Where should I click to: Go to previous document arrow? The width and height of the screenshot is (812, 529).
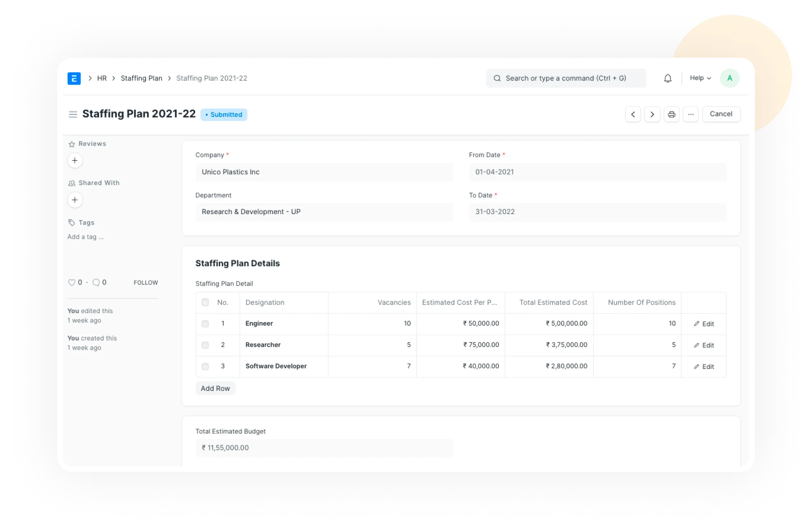tap(633, 114)
